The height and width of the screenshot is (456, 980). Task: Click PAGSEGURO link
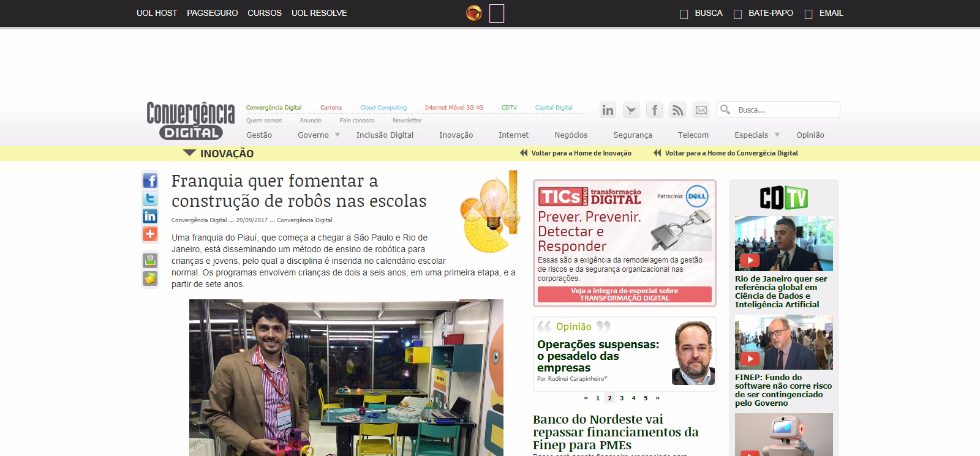pyautogui.click(x=213, y=13)
